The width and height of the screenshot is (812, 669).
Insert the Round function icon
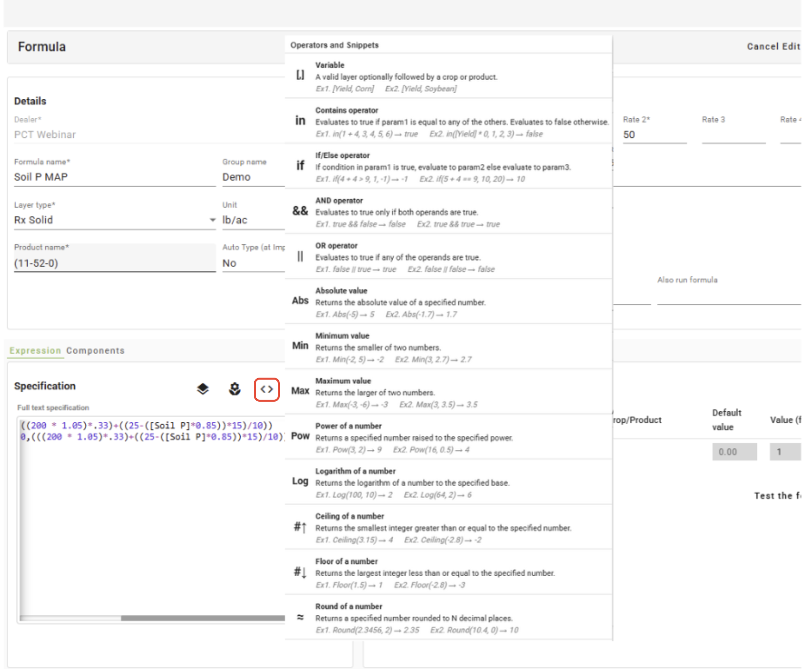[x=300, y=617]
